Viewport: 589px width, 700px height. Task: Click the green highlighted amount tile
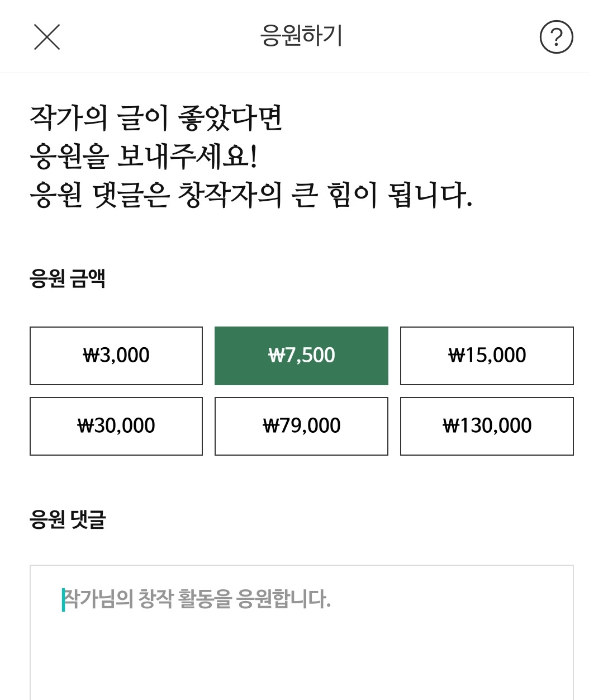[x=301, y=356]
